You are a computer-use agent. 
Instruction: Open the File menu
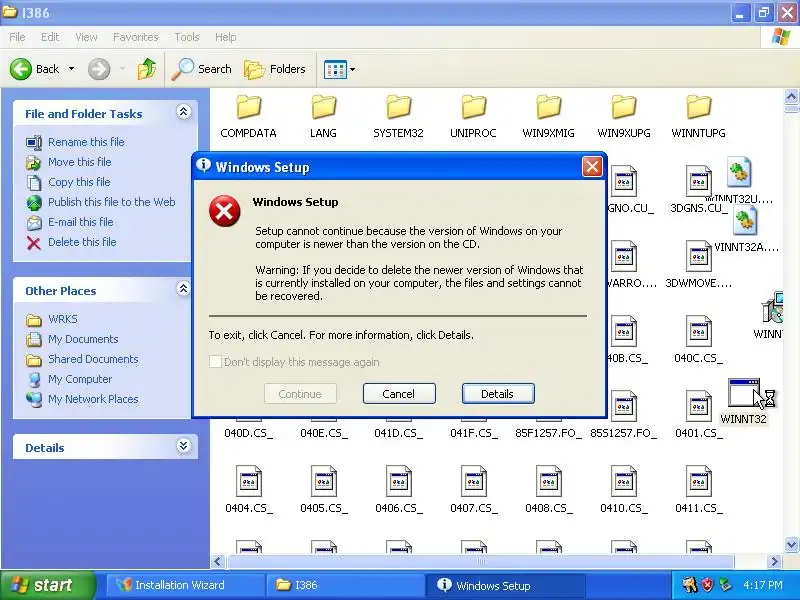[17, 37]
